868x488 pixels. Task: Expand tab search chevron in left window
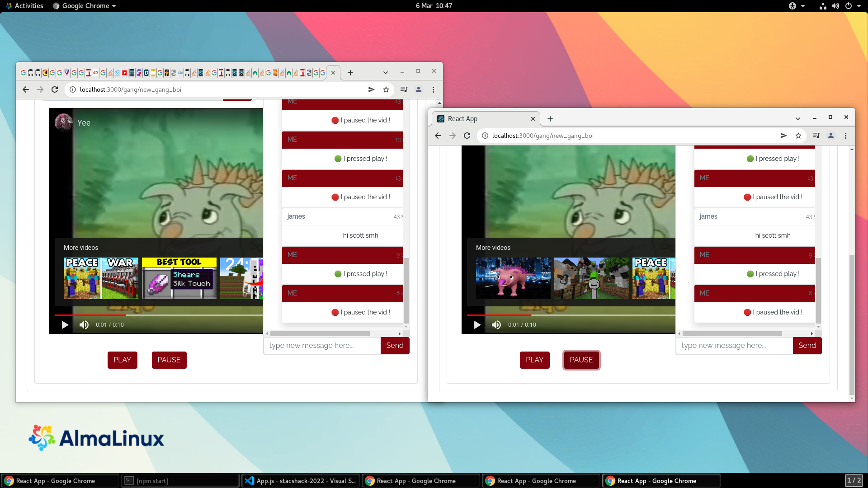(385, 73)
